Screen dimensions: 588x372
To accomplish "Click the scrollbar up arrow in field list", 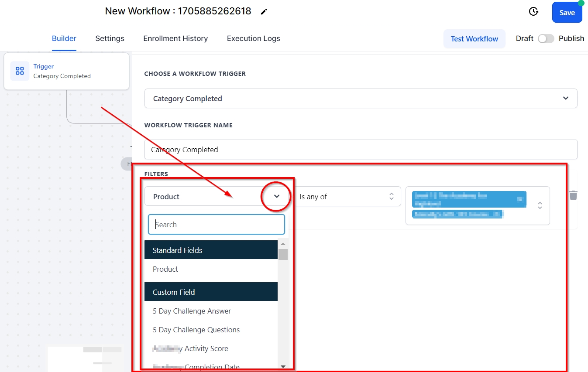I will click(x=283, y=244).
